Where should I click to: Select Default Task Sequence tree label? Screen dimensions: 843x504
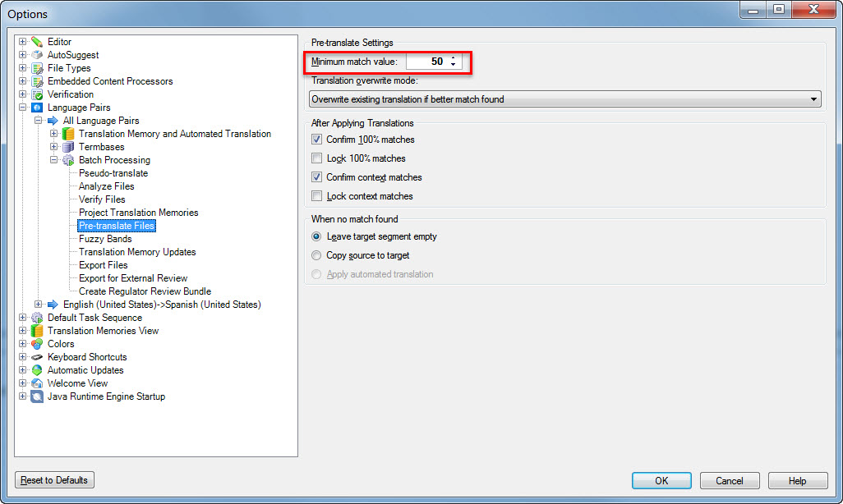(x=94, y=318)
